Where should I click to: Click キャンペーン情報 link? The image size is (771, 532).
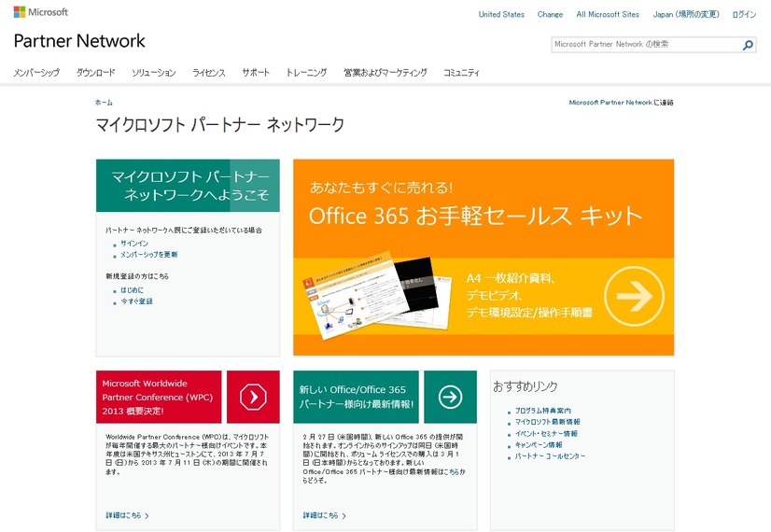539,445
